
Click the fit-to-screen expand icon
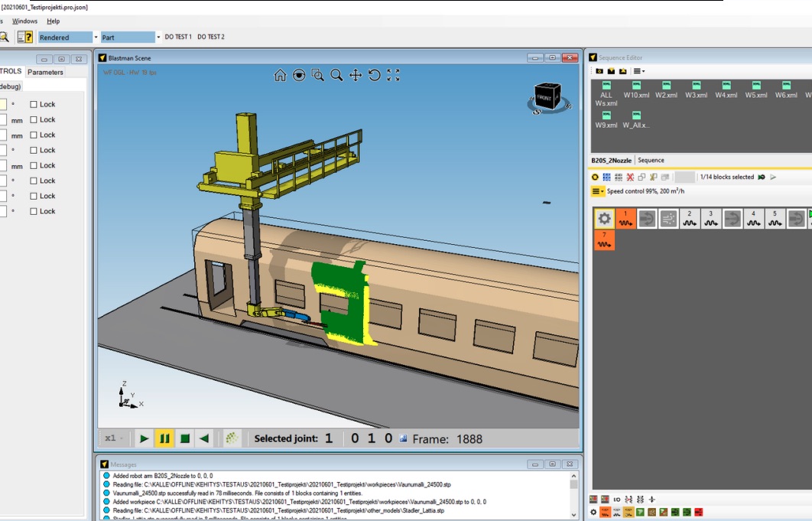pyautogui.click(x=393, y=75)
